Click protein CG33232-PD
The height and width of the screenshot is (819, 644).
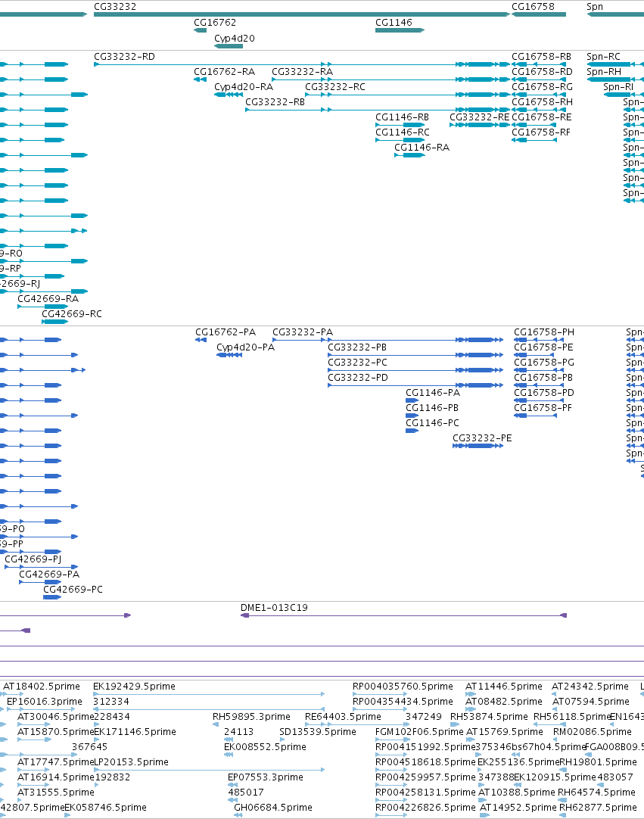pos(358,378)
